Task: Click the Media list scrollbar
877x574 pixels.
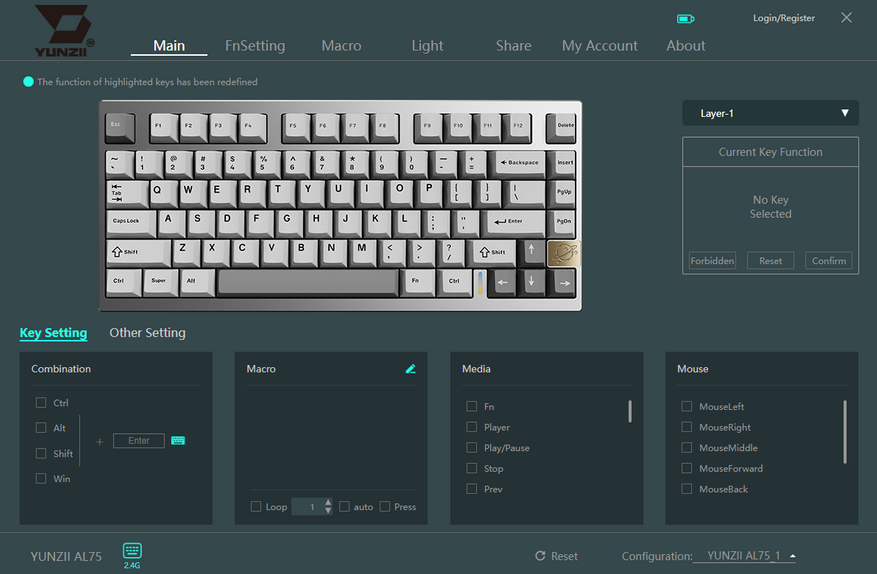Action: [630, 411]
